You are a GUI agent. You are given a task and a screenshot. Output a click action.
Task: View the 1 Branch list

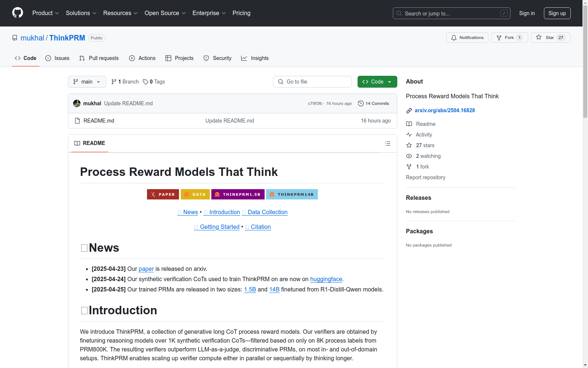(125, 82)
